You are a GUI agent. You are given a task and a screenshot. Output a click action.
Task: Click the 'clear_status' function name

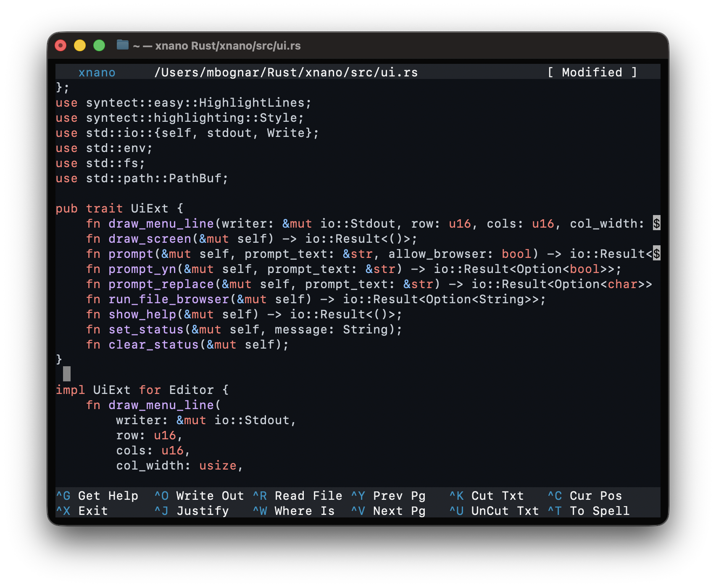154,344
